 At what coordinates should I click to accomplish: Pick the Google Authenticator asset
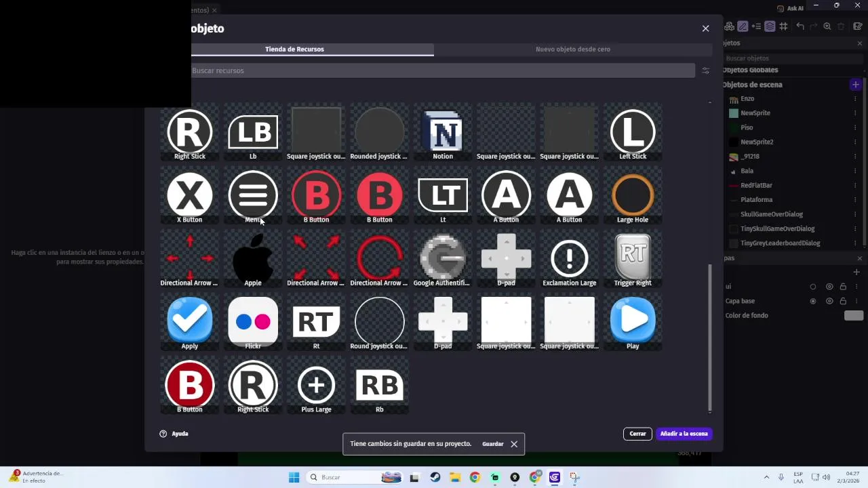pos(443,258)
